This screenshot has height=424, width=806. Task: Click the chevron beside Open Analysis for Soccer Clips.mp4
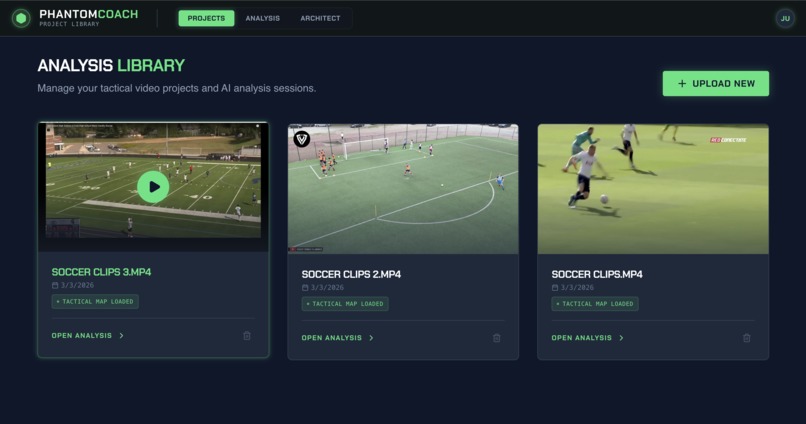[x=621, y=338]
